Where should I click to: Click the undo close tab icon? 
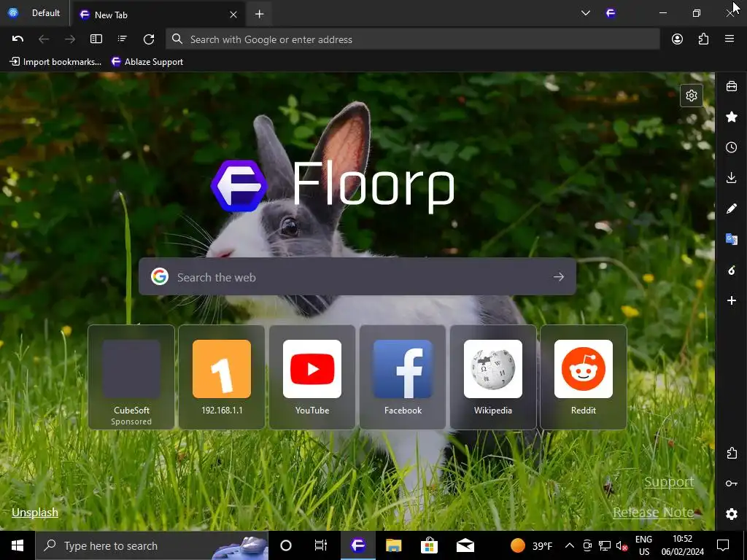click(x=18, y=39)
